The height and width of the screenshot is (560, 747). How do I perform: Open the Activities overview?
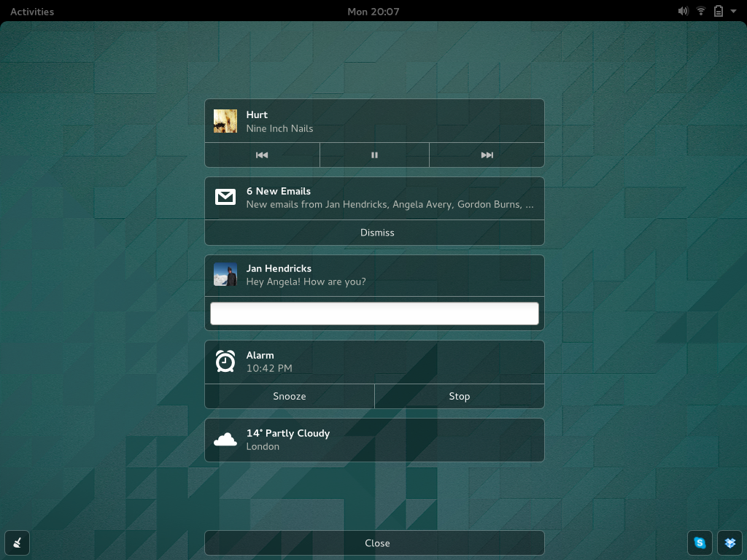click(31, 11)
